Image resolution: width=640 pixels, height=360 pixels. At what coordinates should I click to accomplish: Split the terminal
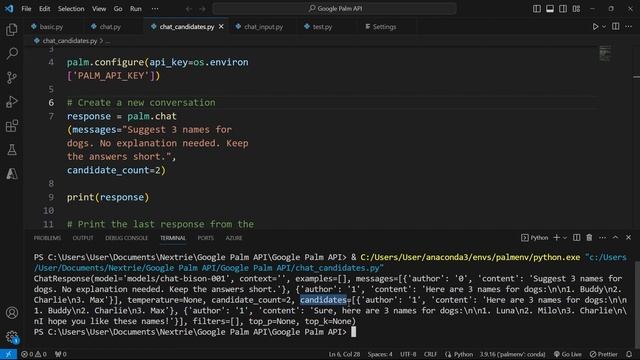click(576, 238)
